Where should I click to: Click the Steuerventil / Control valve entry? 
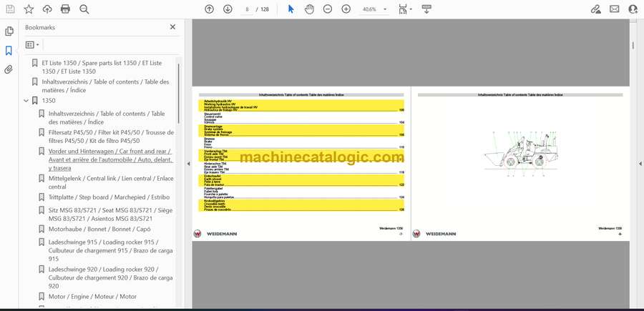[x=301, y=118]
